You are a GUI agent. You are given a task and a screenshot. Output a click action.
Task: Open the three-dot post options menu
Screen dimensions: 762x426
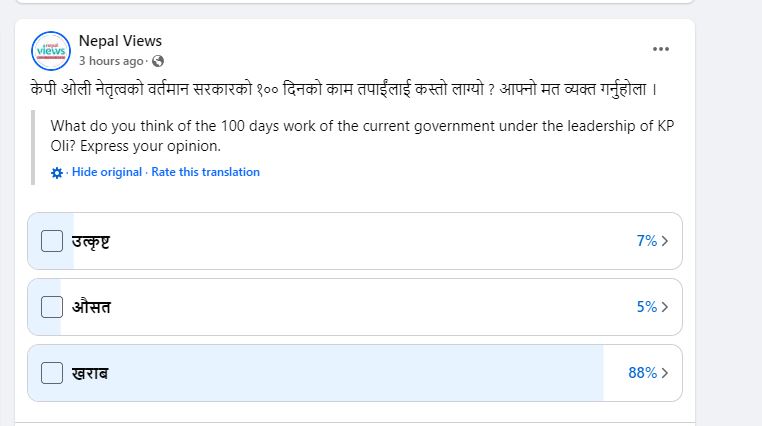[660, 49]
